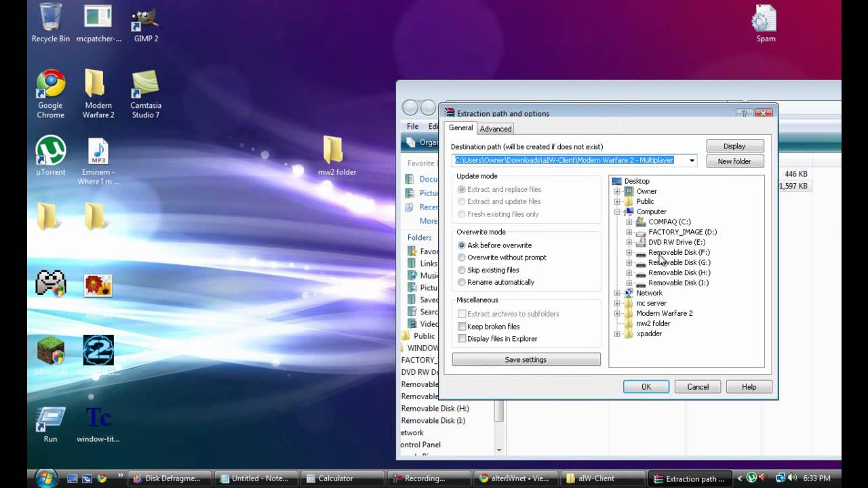Enable Keep broken files checkbox
The image size is (868, 488).
tap(462, 326)
